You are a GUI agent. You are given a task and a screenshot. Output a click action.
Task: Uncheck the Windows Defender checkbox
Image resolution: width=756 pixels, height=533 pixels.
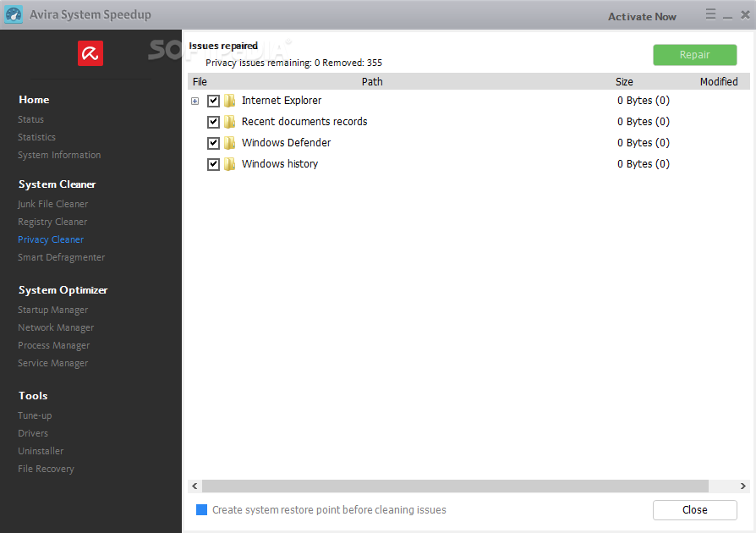[214, 143]
